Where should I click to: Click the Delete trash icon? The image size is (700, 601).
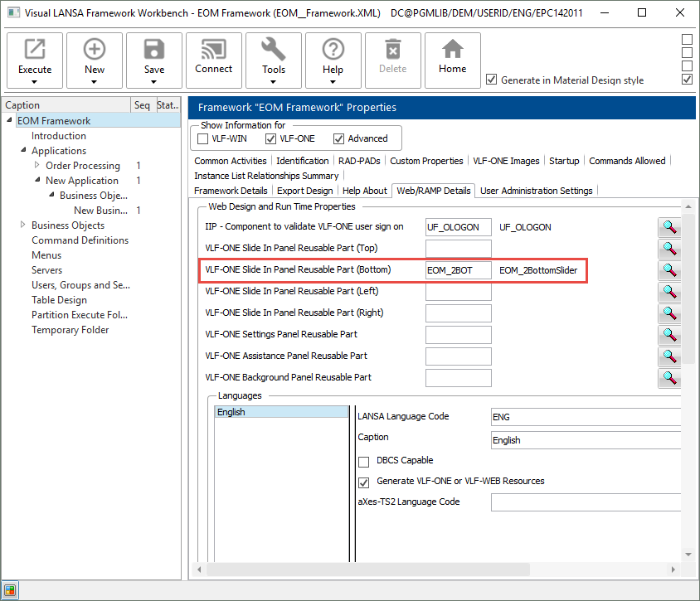[x=393, y=50]
